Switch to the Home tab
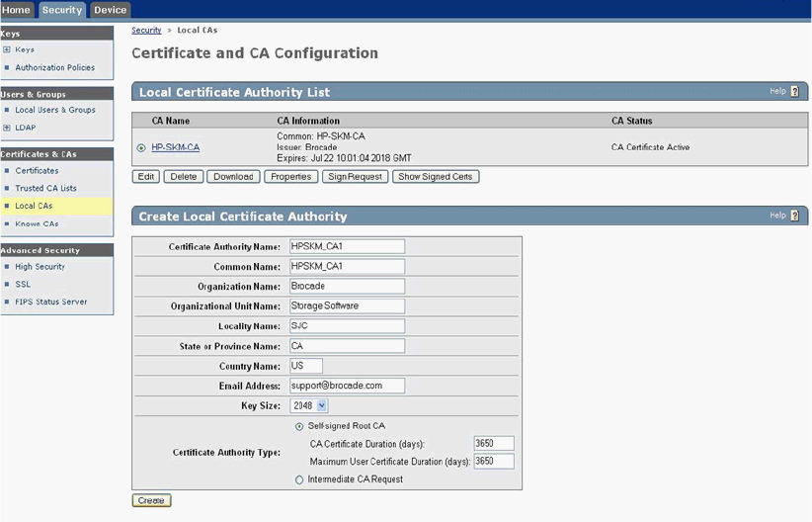Image resolution: width=812 pixels, height=522 pixels. click(17, 10)
